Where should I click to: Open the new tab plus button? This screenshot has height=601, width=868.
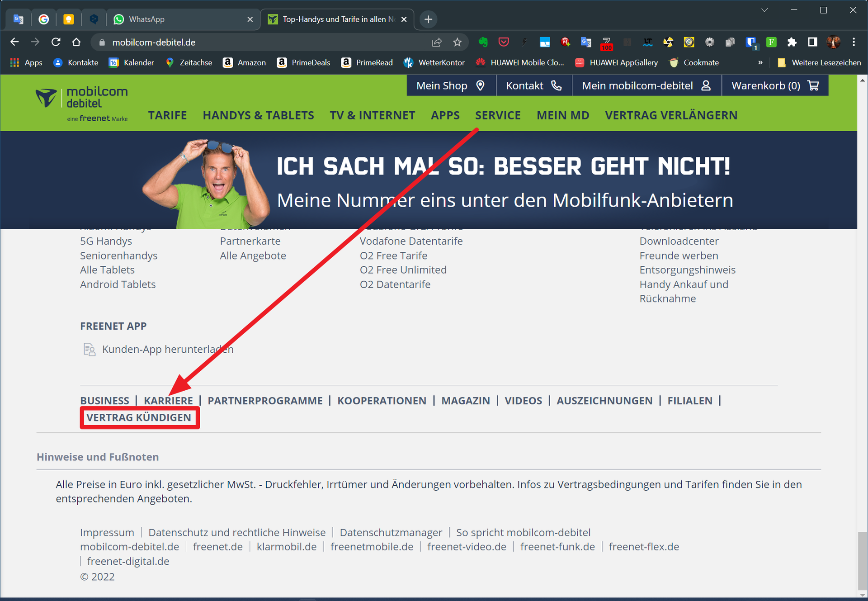(x=428, y=19)
